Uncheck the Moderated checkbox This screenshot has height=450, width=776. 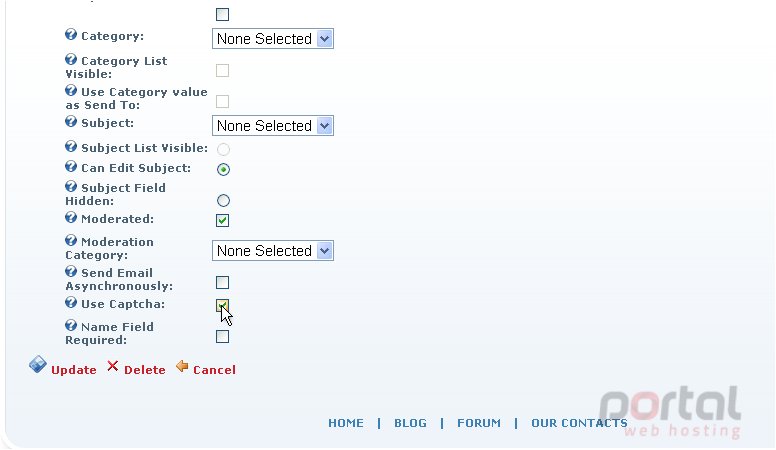tap(223, 220)
